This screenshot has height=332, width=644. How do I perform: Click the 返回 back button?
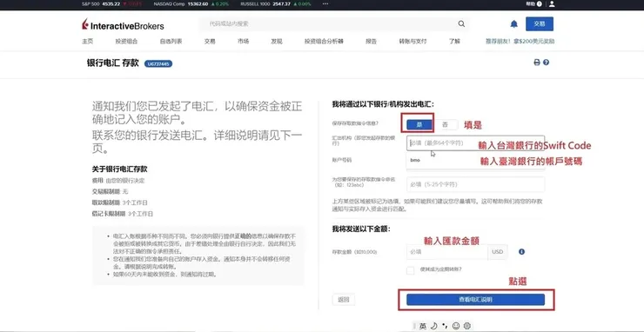point(344,300)
